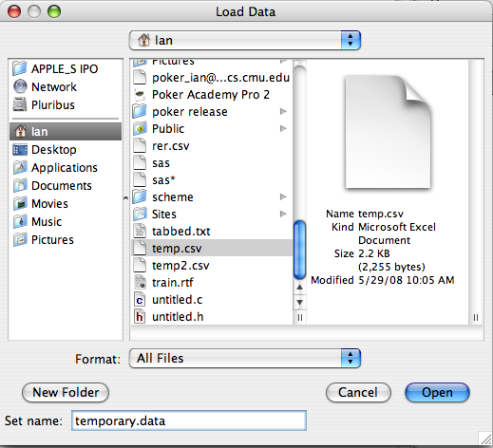This screenshot has width=493, height=448.
Task: Click the Open button
Action: (x=437, y=392)
